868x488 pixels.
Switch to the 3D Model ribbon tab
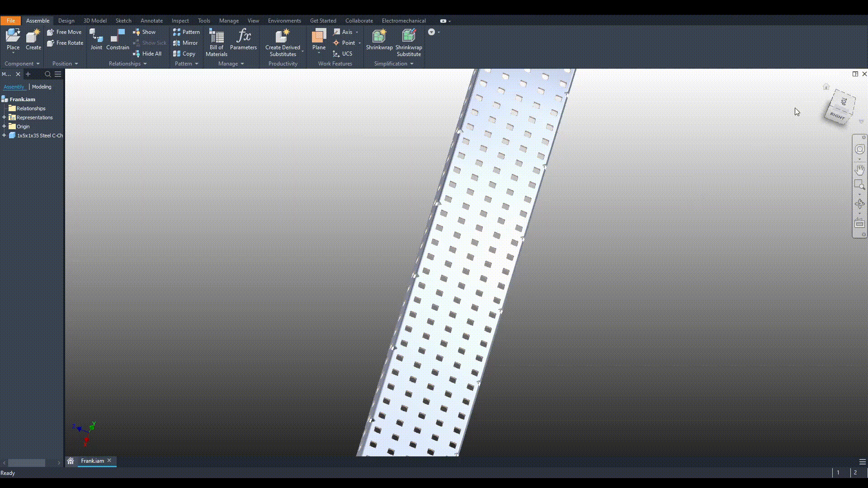95,21
